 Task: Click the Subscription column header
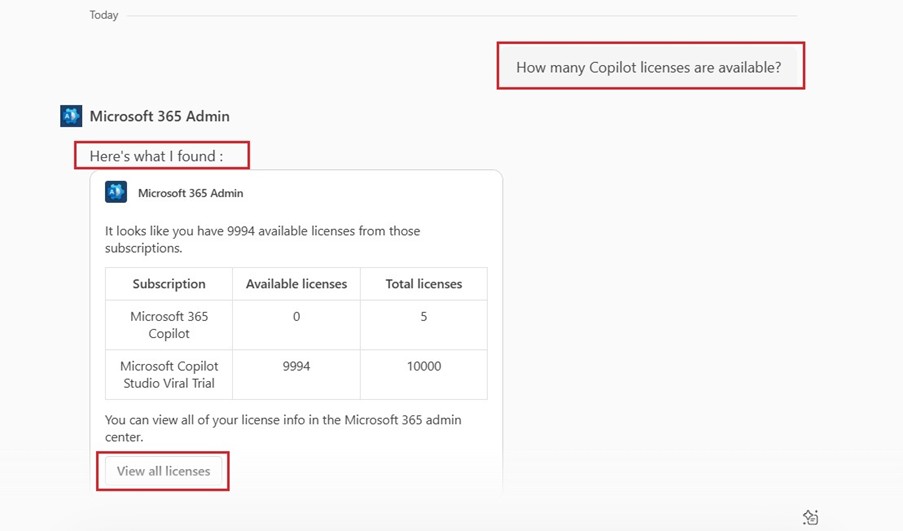pos(169,284)
